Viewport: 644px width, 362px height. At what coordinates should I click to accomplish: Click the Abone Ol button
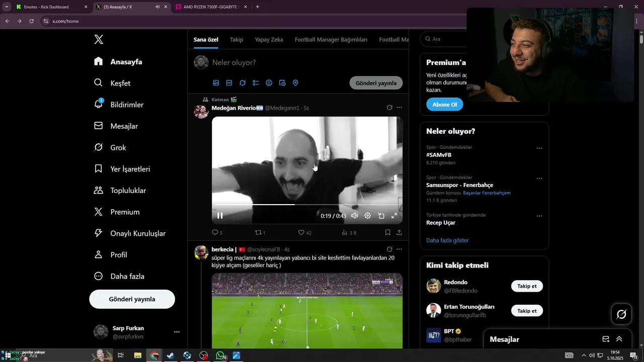coord(445,104)
